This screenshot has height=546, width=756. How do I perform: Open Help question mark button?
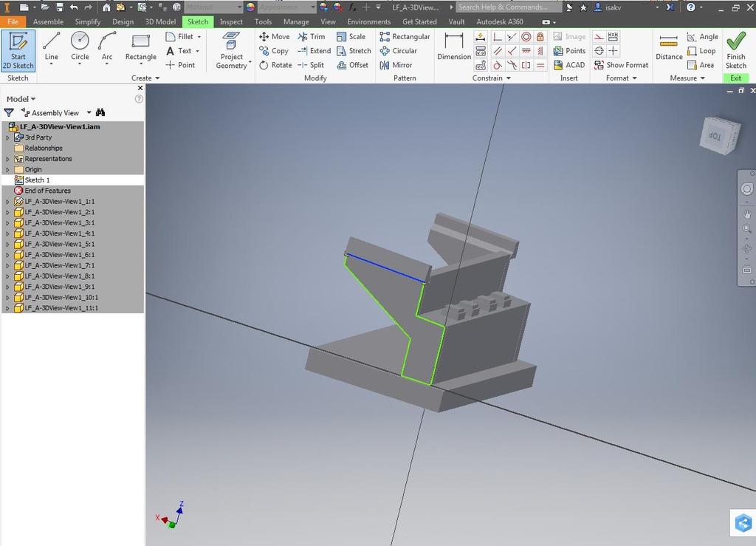[691, 7]
